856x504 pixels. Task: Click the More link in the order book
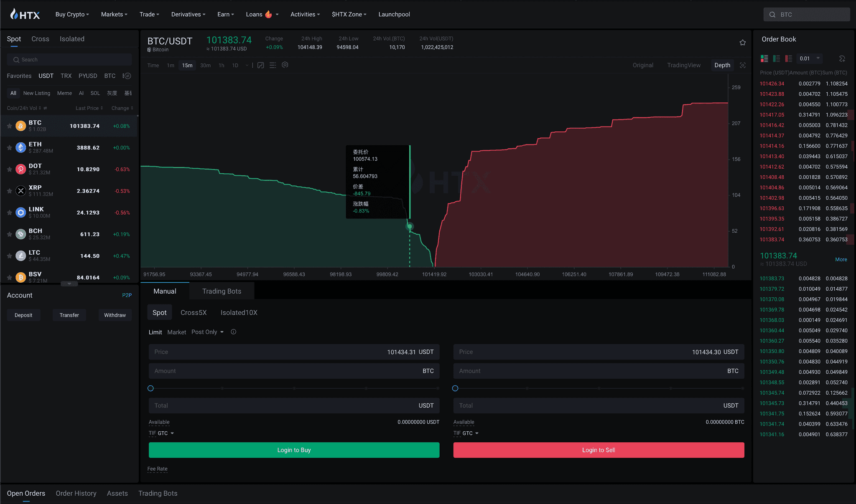[841, 259]
